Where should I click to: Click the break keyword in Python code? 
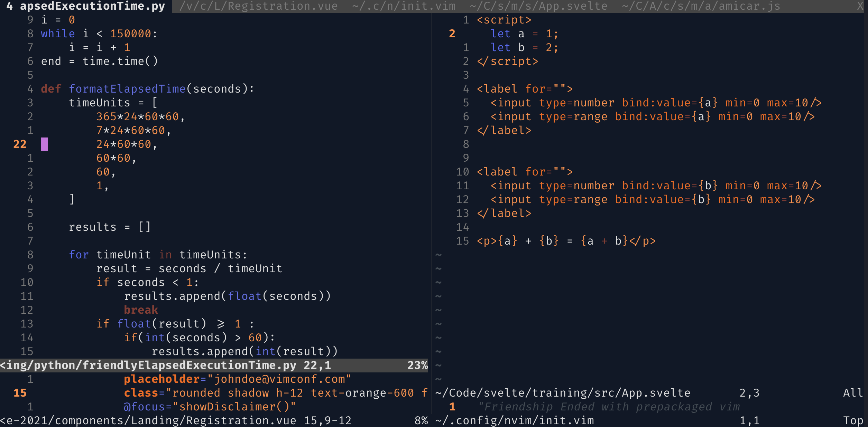pos(141,310)
